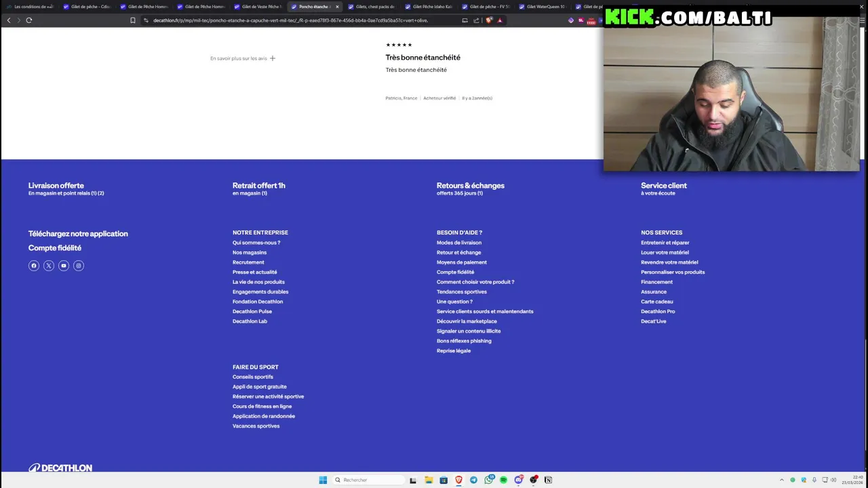Open 'Bons réflexes phishing' link
This screenshot has width=868, height=488.
coord(464,341)
